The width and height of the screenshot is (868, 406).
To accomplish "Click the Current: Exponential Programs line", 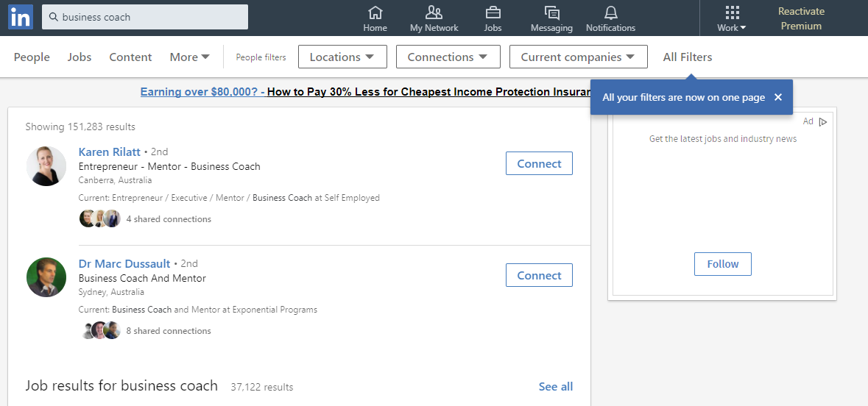I will coord(198,310).
